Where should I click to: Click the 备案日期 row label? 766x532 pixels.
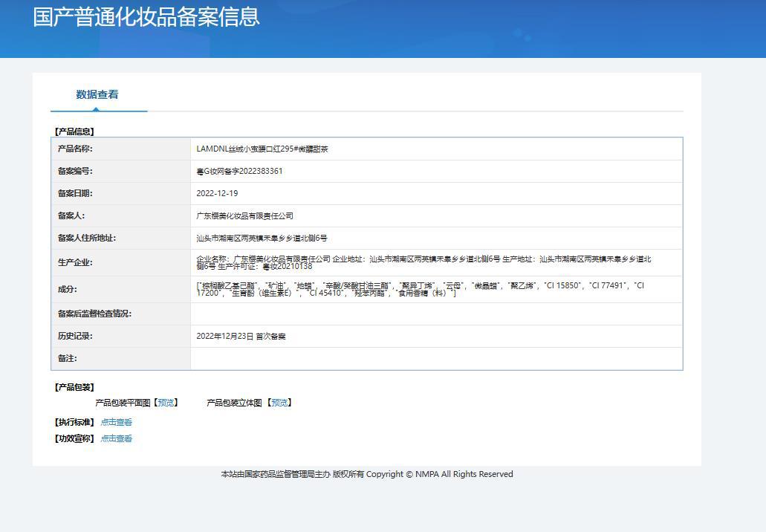click(75, 193)
